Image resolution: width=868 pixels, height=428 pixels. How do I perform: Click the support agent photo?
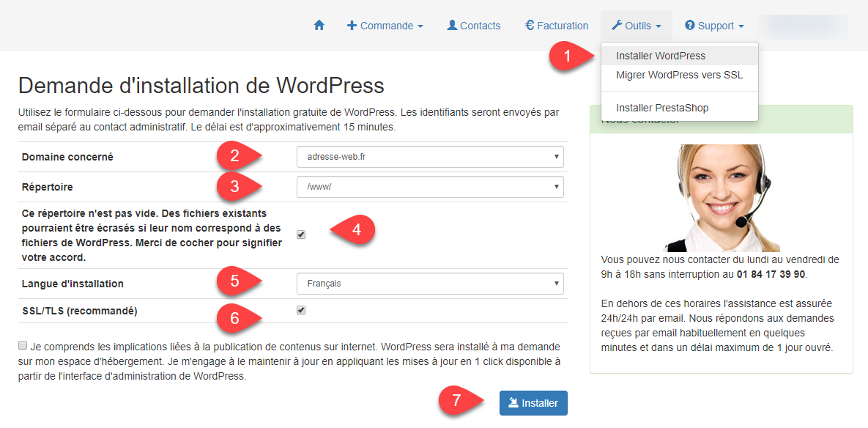[722, 187]
